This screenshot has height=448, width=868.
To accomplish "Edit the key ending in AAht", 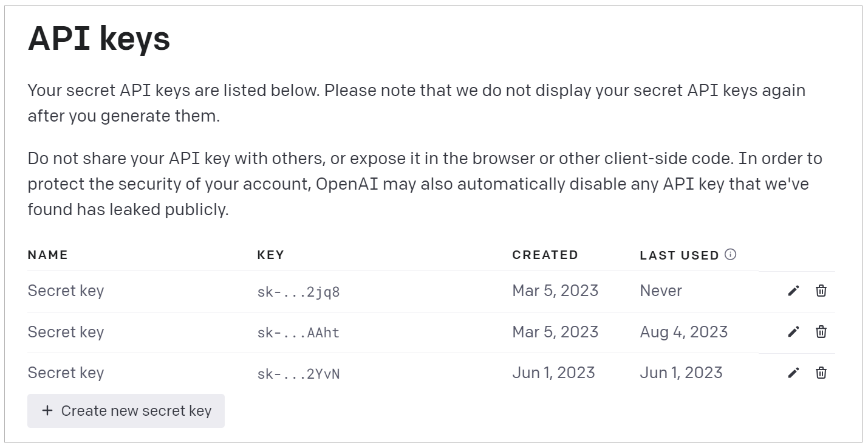I will pos(793,331).
